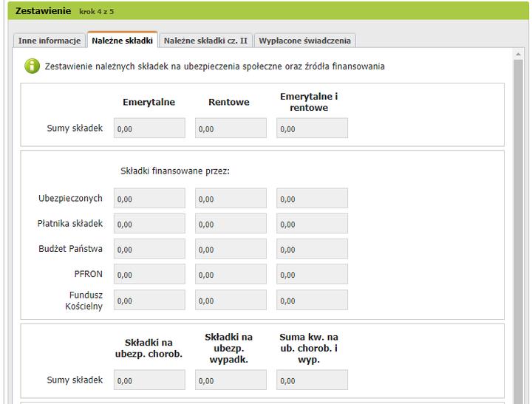Click Składki na ubezp. wypadk. sum field
This screenshot has height=404, width=532.
tap(231, 380)
